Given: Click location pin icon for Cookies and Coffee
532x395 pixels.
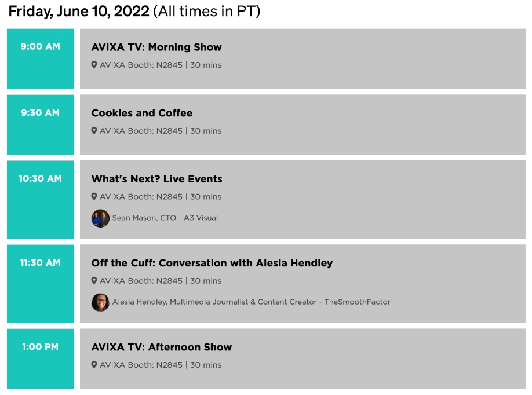Looking at the screenshot, I should pyautogui.click(x=94, y=131).
